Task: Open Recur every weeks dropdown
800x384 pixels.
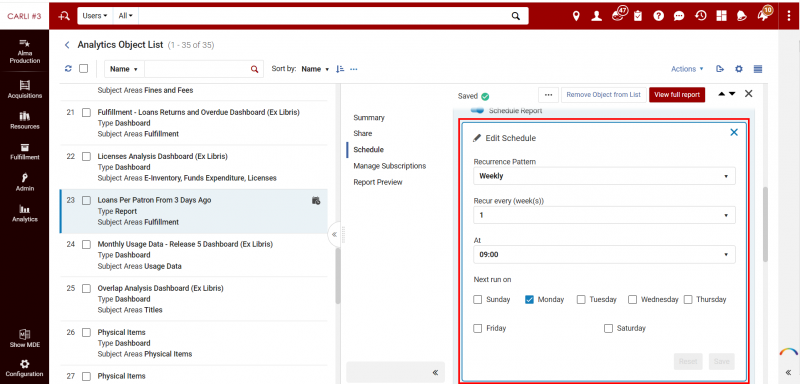Action: (x=604, y=215)
